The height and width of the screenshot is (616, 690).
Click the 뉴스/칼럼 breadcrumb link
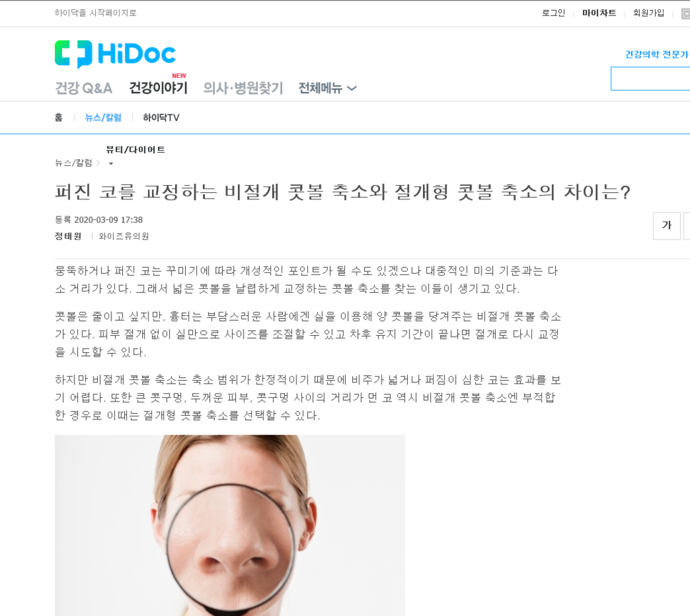point(74,163)
